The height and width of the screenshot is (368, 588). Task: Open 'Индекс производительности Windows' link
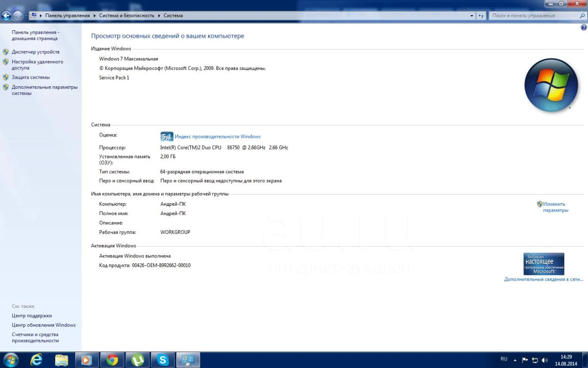218,137
